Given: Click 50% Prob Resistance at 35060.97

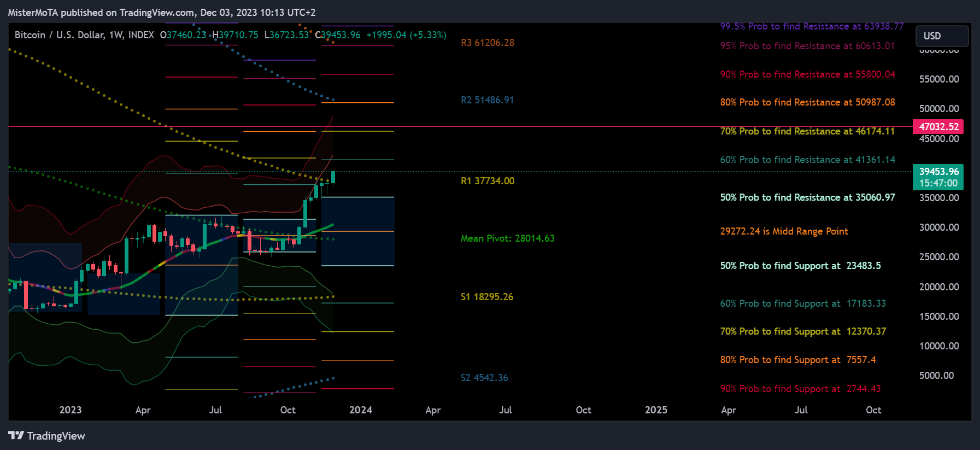Looking at the screenshot, I should pyautogui.click(x=808, y=197).
